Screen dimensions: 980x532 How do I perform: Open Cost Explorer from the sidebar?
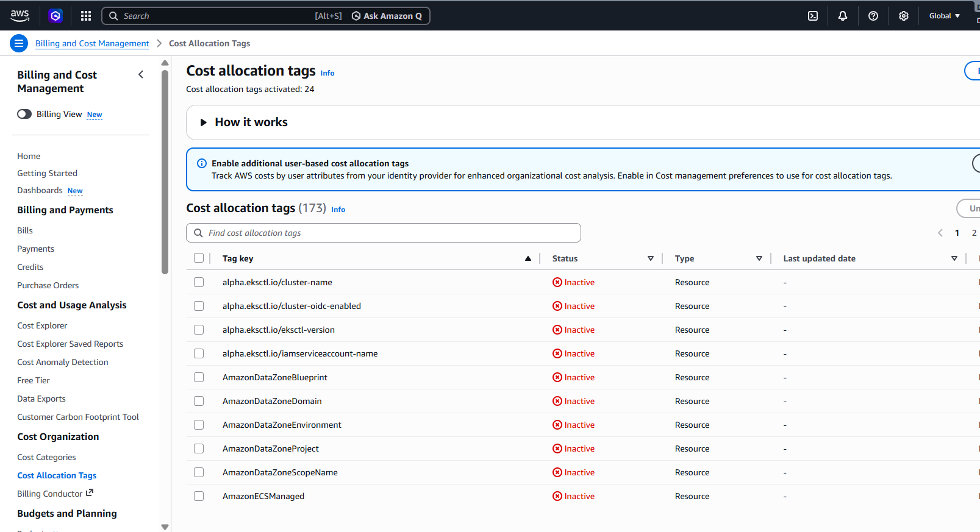pos(42,325)
